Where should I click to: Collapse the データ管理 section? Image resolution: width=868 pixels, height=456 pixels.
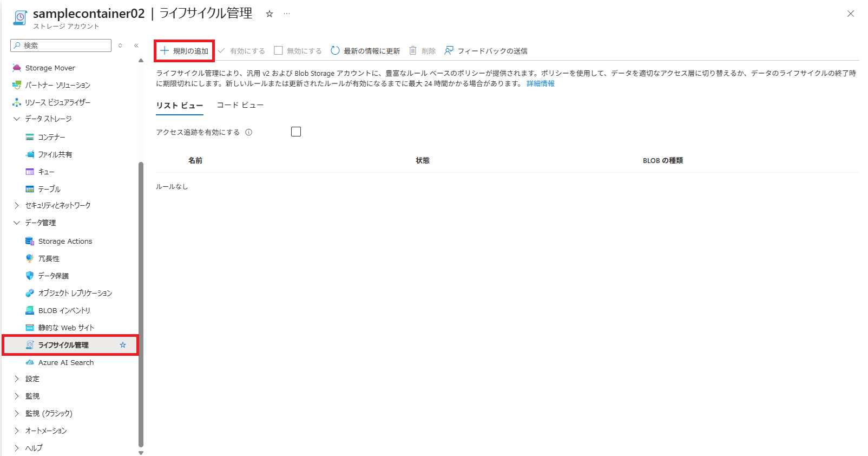[17, 223]
